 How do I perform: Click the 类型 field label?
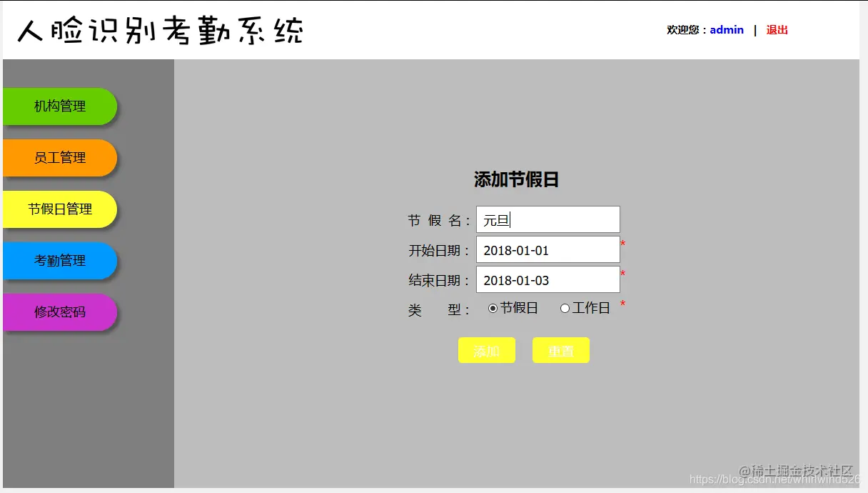click(439, 310)
